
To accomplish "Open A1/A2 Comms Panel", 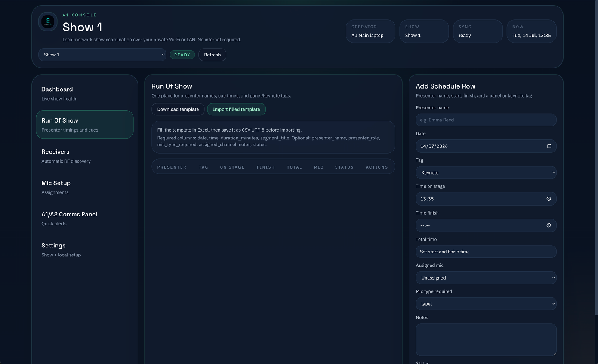I will coord(85,218).
